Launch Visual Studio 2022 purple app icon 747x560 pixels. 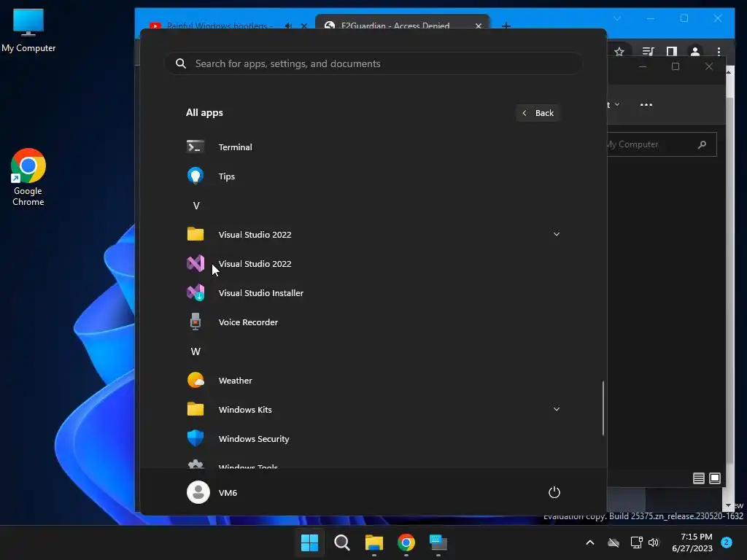[196, 263]
